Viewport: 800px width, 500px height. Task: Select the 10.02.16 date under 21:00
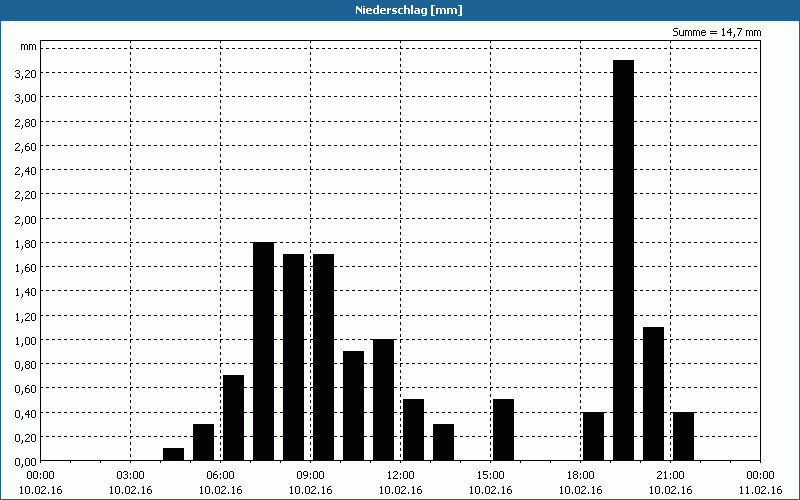[x=670, y=490]
